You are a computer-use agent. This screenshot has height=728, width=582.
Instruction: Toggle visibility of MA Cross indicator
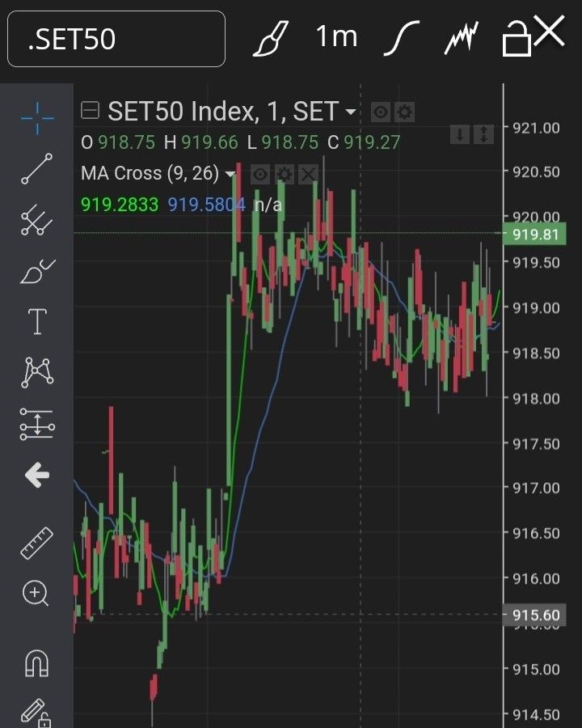point(259,174)
